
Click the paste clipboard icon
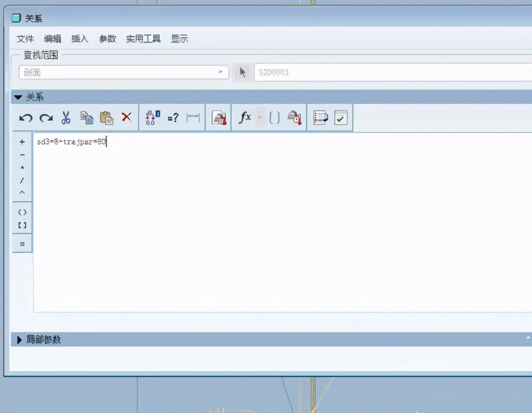coord(106,118)
